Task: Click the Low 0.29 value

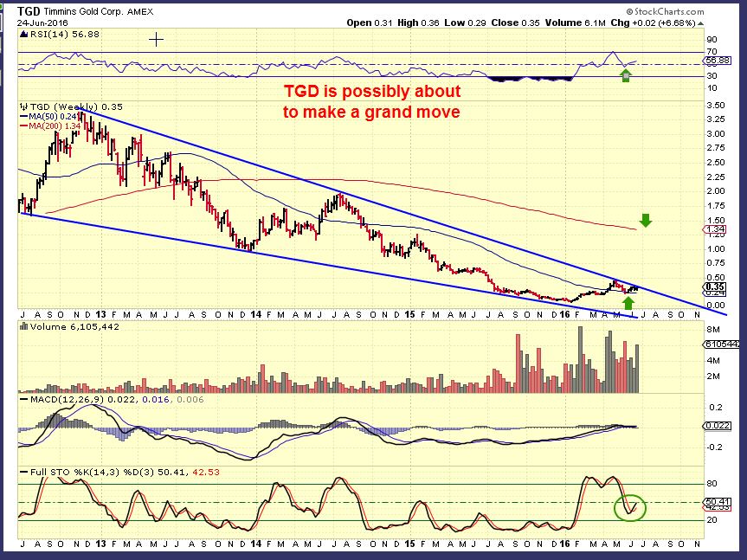Action: pos(465,23)
